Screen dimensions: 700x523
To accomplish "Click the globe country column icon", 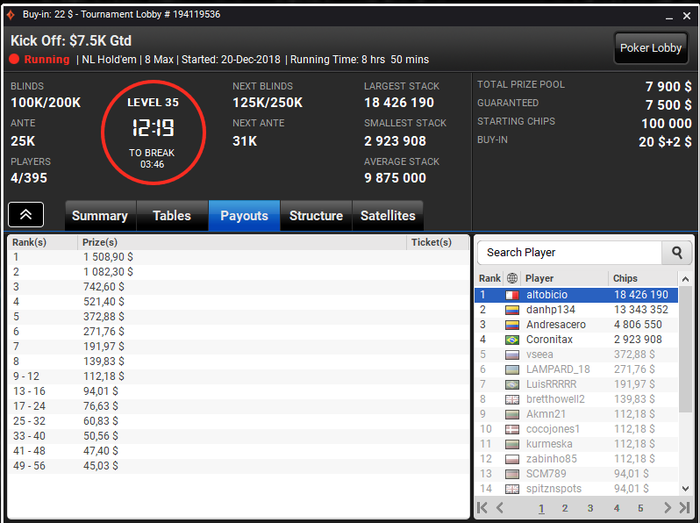I will (x=512, y=278).
